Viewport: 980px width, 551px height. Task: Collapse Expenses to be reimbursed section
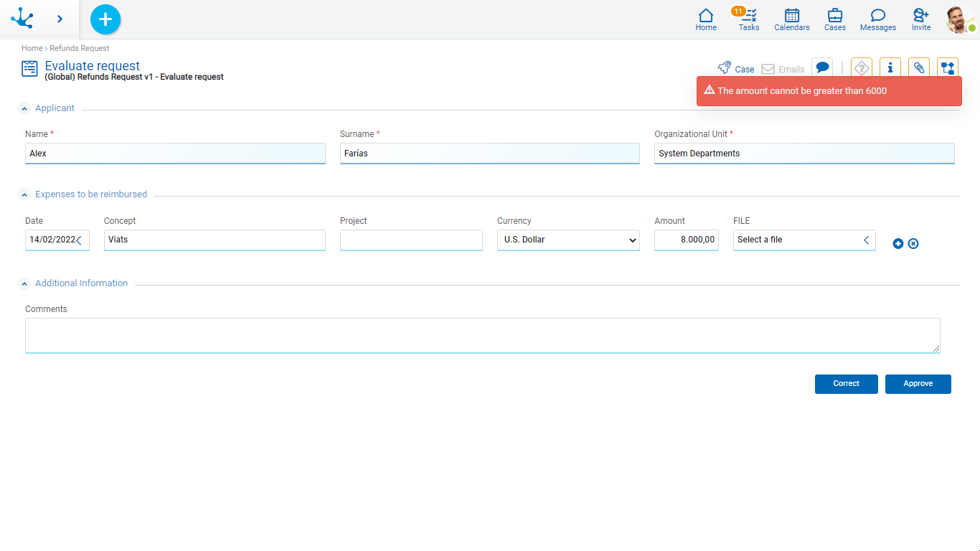(x=24, y=194)
